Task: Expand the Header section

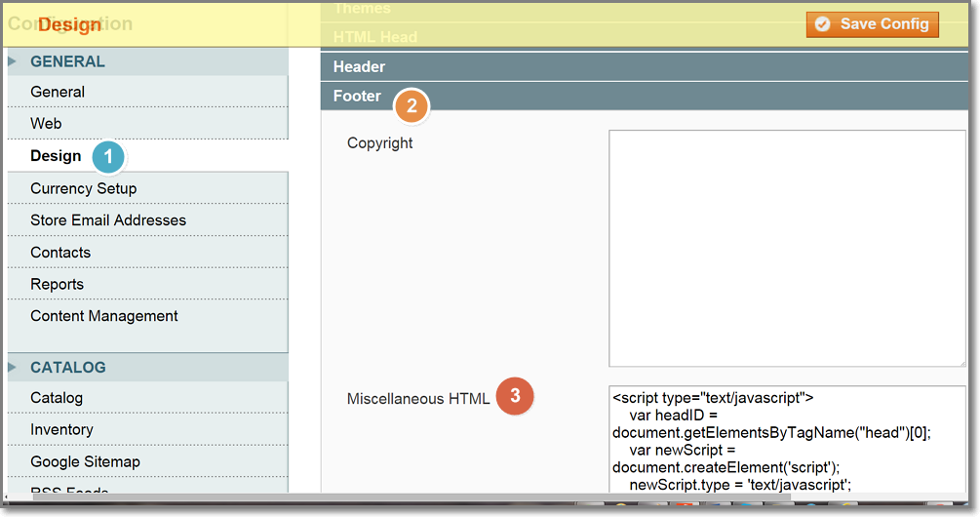Action: [x=359, y=67]
